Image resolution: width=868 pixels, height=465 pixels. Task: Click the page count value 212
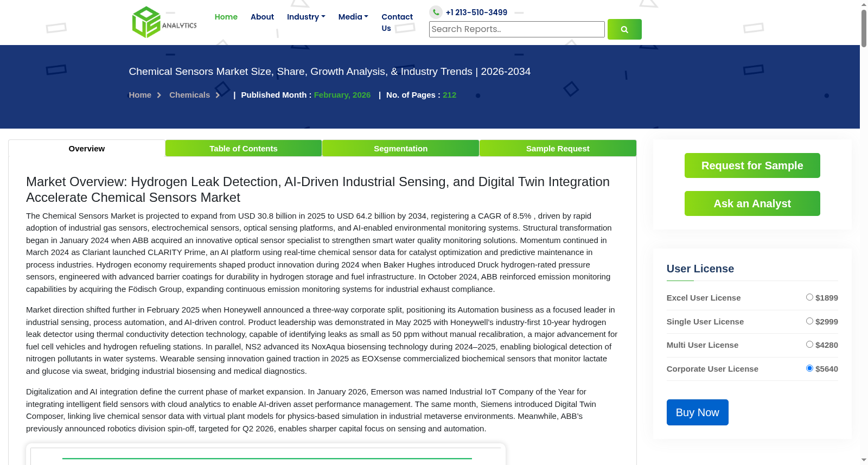(450, 95)
